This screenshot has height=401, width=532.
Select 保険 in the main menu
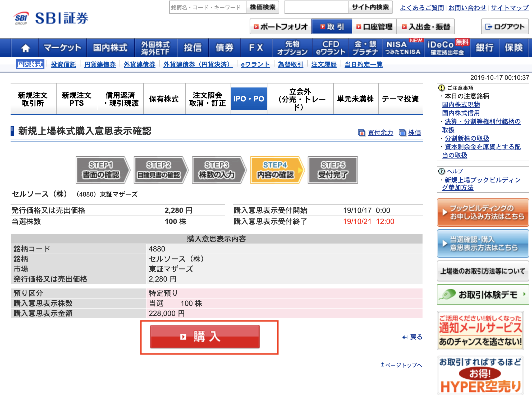tap(514, 48)
